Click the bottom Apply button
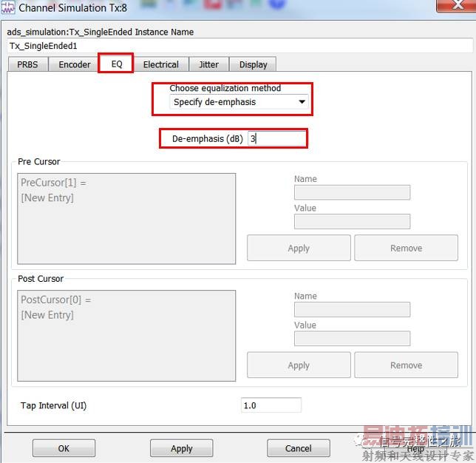This screenshot has height=463, width=476. point(182,448)
